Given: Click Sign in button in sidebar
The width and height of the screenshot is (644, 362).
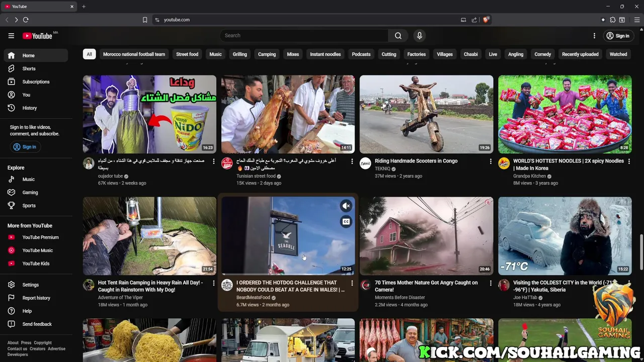Looking at the screenshot, I should [25, 147].
